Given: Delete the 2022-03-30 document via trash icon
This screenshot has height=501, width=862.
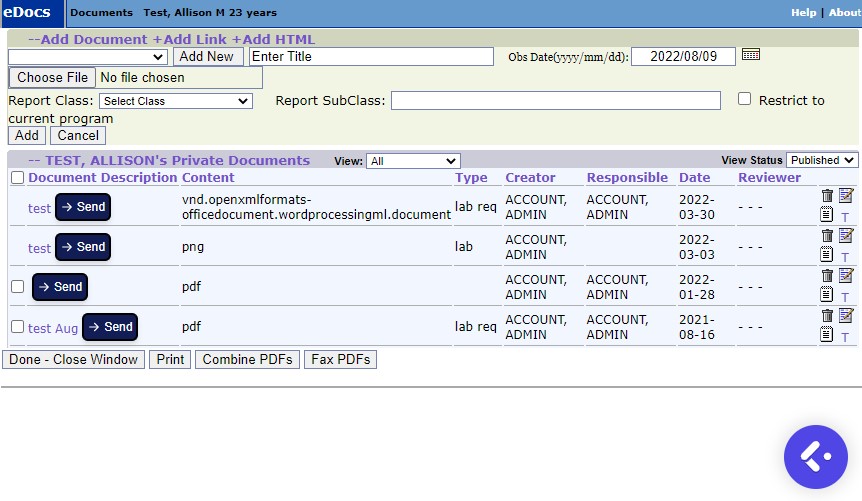Looking at the screenshot, I should pyautogui.click(x=826, y=195).
